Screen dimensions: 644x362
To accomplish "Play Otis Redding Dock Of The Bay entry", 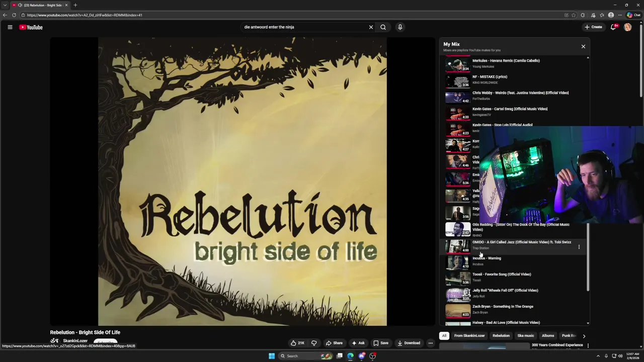I will point(513,230).
